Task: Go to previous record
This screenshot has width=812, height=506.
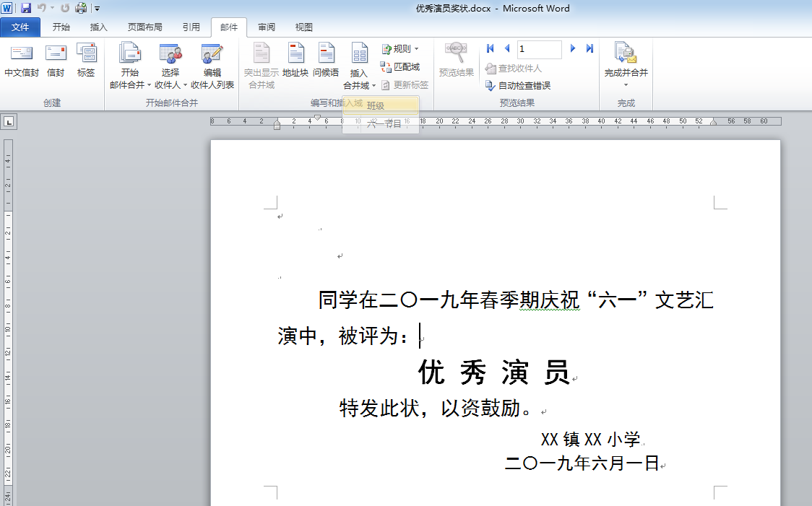Action: [507, 48]
